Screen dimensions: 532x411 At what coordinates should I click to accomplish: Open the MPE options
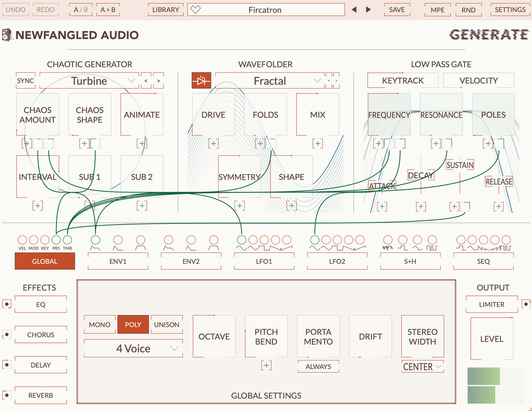point(438,9)
